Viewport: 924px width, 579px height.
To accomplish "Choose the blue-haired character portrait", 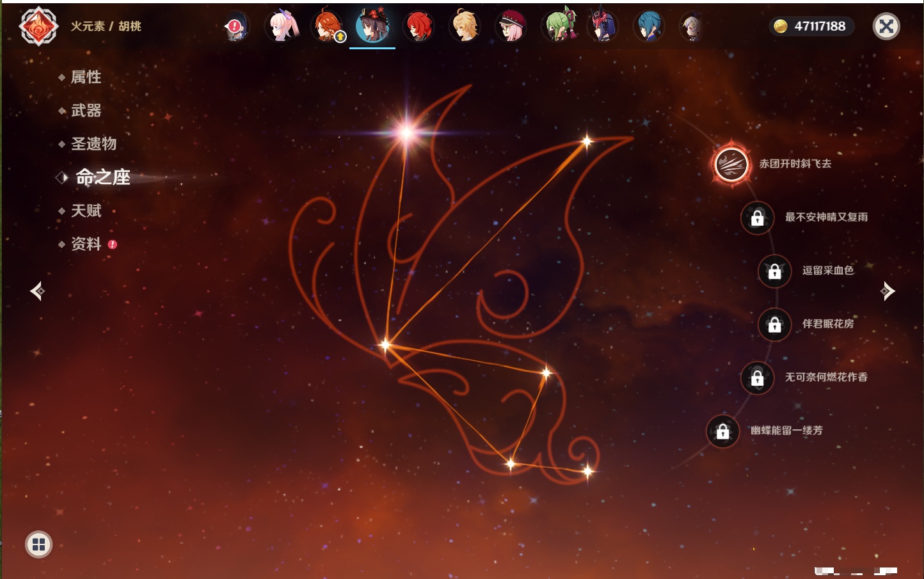I will coord(648,27).
